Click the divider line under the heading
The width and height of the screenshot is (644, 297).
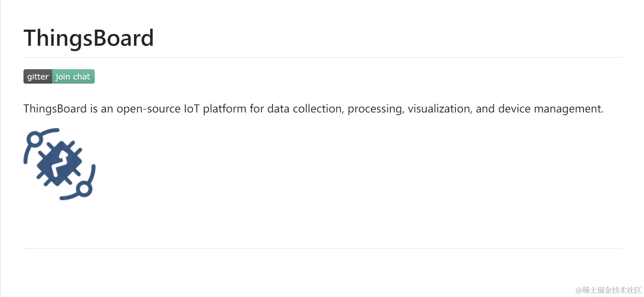click(322, 58)
